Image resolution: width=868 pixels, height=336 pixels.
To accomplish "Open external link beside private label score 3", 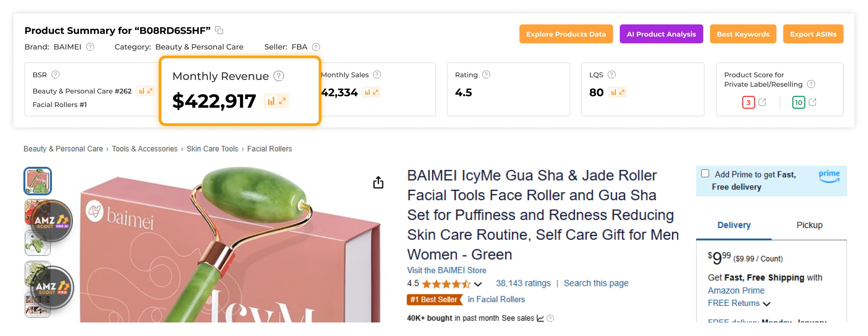I will 763,102.
